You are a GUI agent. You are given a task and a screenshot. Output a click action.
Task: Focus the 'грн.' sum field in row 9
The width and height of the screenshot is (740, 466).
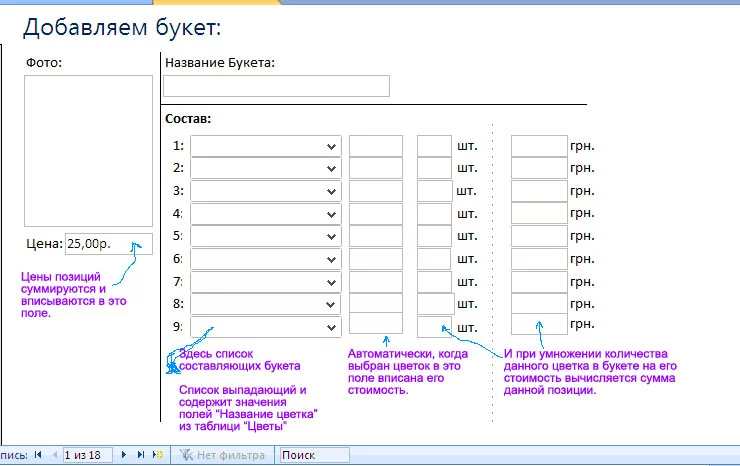coord(539,324)
